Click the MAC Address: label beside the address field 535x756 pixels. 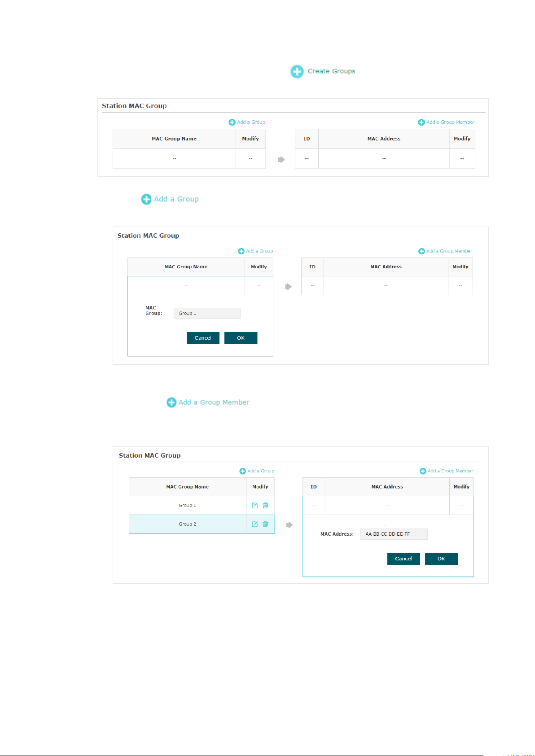337,534
